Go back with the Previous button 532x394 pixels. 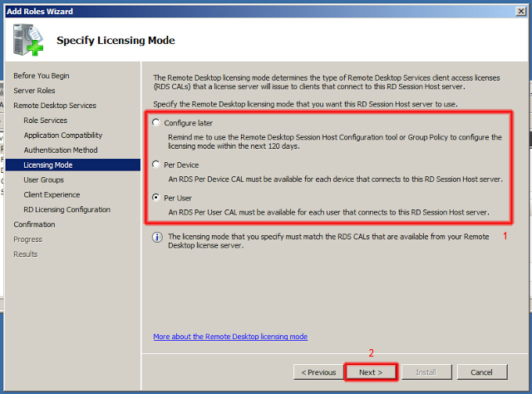tap(318, 372)
